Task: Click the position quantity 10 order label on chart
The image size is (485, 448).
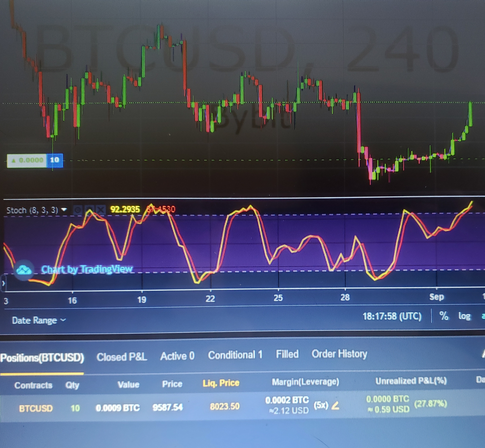Action: pos(54,160)
